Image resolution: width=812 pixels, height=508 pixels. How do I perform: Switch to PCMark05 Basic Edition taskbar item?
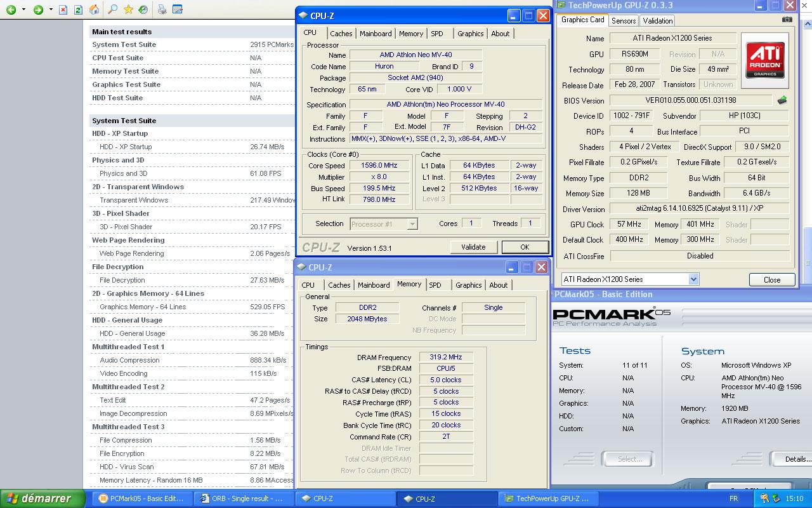tap(142, 498)
